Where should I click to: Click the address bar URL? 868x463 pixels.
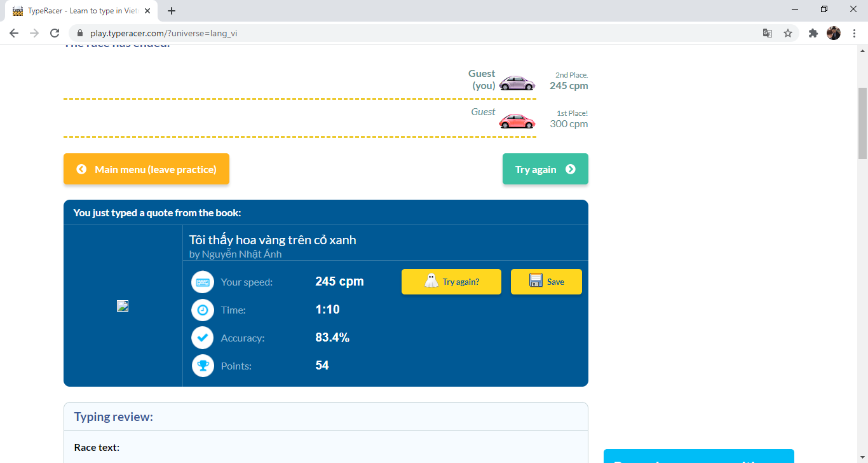164,33
